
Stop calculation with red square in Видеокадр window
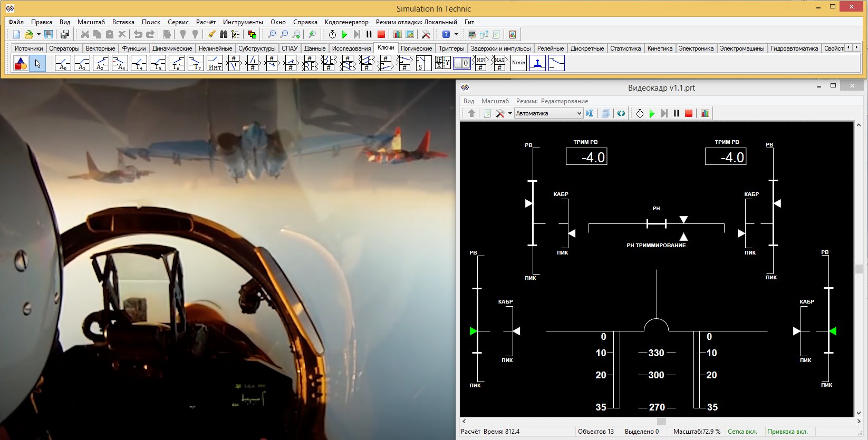689,113
